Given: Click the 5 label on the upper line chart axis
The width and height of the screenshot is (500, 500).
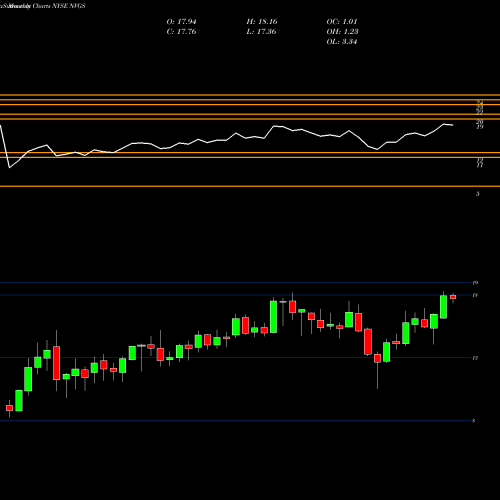Looking at the screenshot, I should (478, 194).
